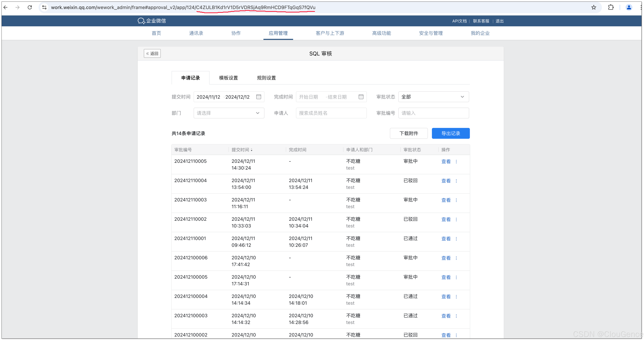Click the browser reload page icon
This screenshot has width=644, height=341.
tap(30, 7)
